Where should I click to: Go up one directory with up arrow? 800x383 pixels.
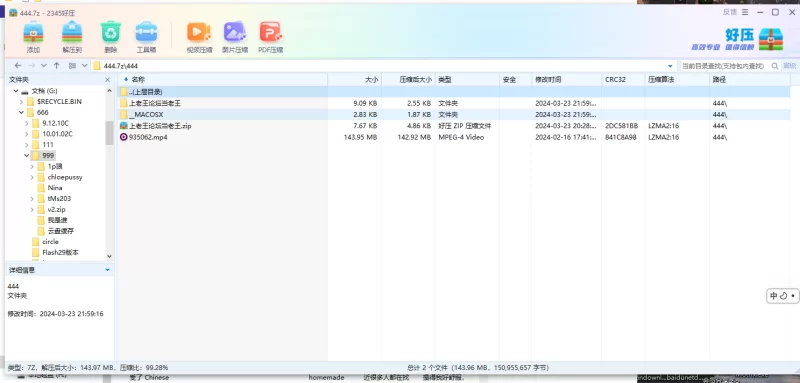click(57, 66)
